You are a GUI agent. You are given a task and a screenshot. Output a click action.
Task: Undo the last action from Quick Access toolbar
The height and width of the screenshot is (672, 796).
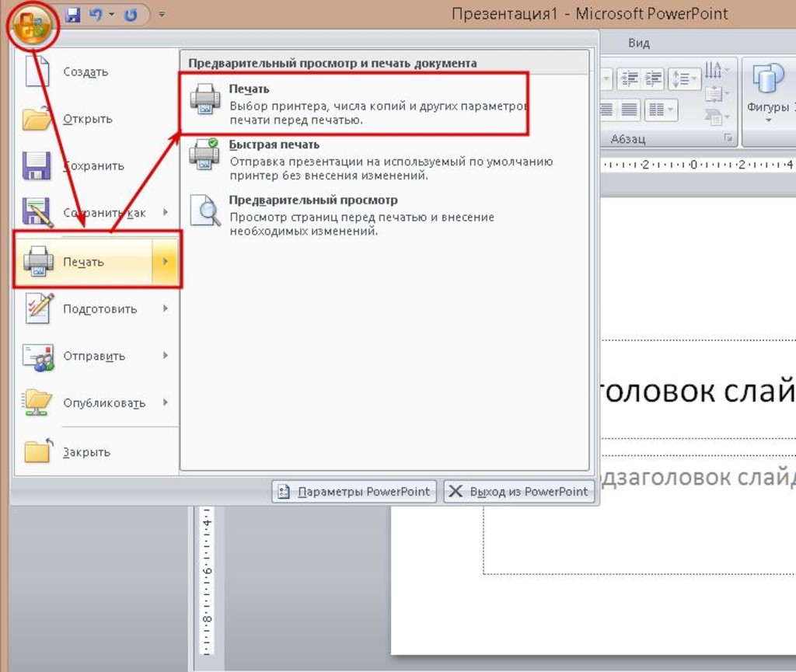(96, 15)
